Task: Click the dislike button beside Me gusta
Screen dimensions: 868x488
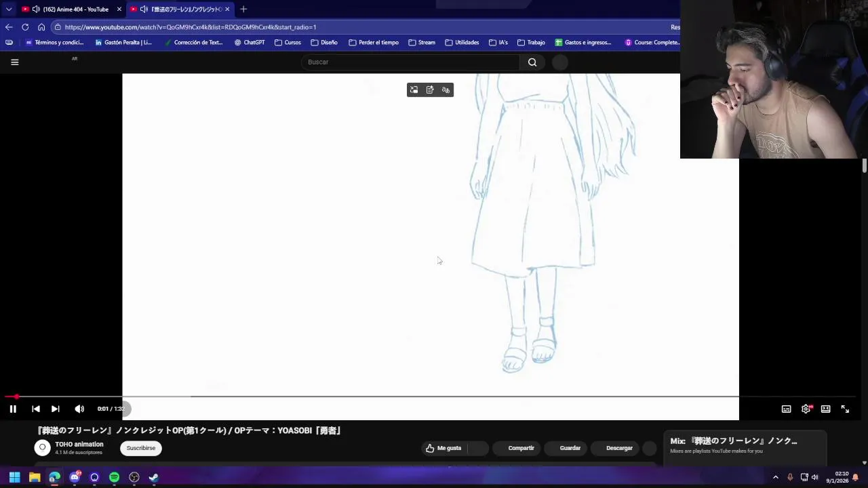Action: coord(477,448)
